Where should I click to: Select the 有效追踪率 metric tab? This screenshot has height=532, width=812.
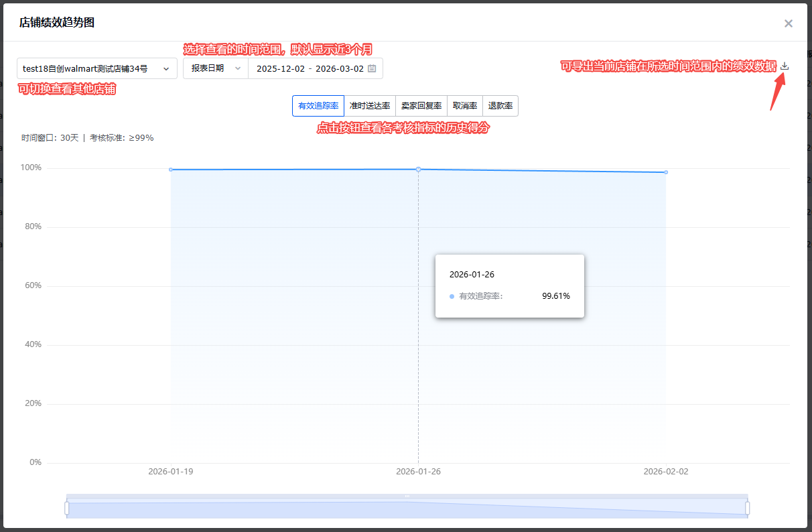click(318, 106)
